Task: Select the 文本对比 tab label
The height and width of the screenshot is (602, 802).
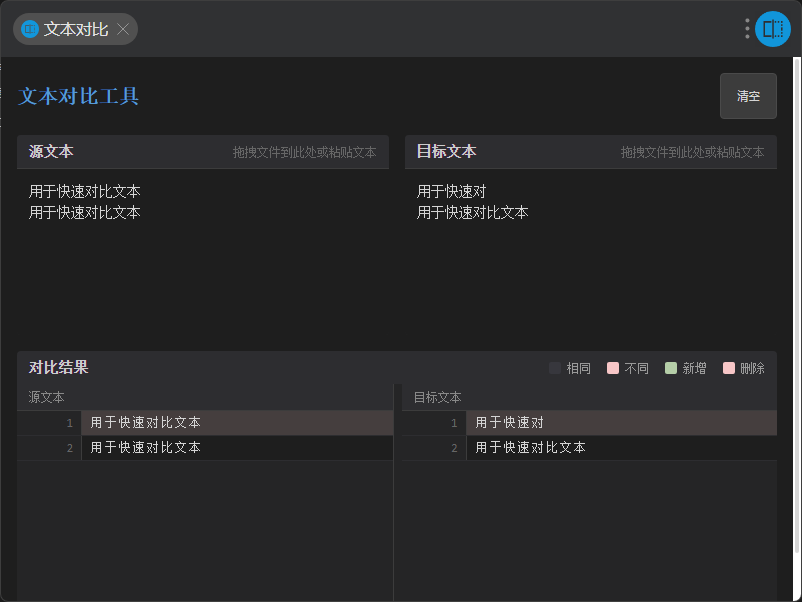Action: [x=76, y=29]
